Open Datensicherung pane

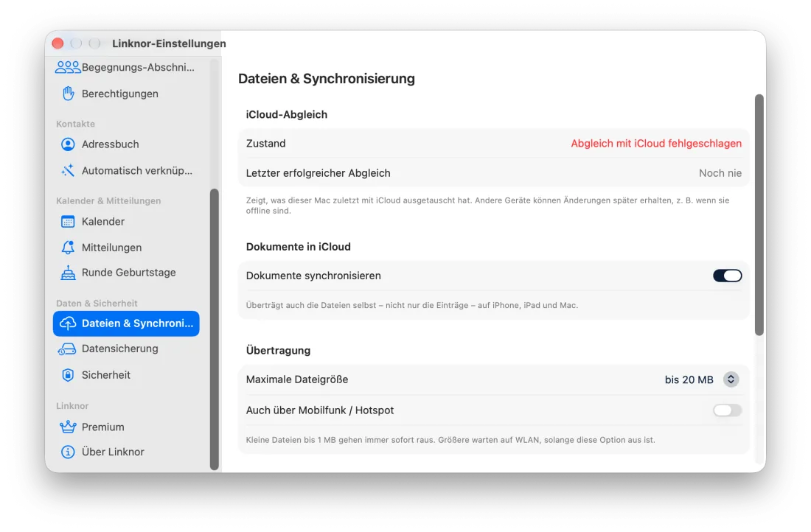pyautogui.click(x=126, y=349)
